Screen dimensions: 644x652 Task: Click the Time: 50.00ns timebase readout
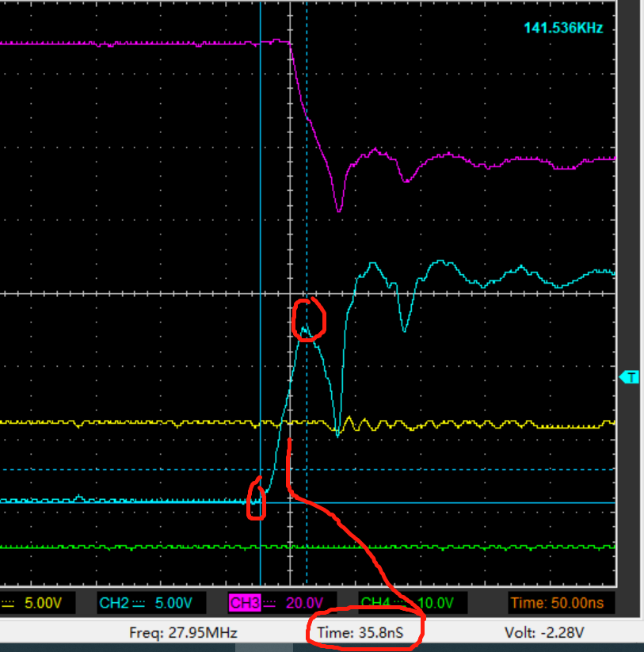click(x=557, y=603)
